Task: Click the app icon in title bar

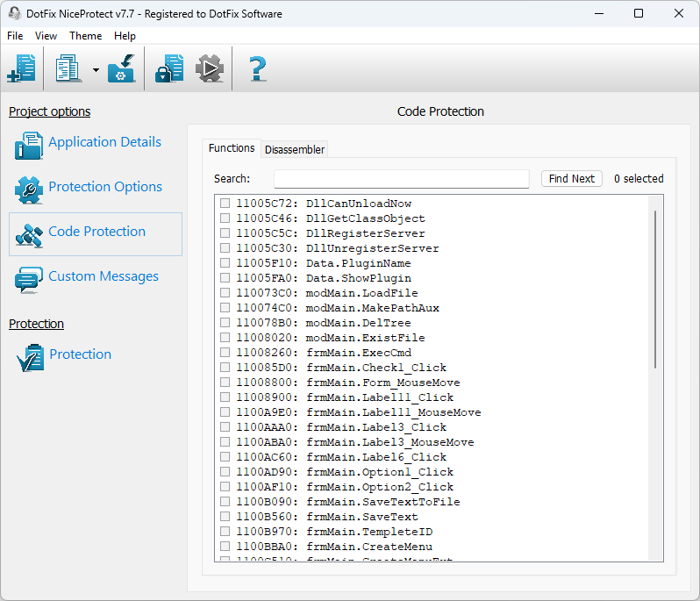Action: 15,13
